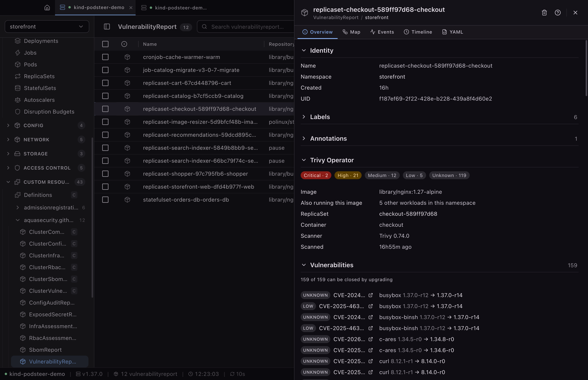Open external link for busybox-binsh UNKNOWN CVE-2024
Screen dimensions: 588x380
pos(370,317)
